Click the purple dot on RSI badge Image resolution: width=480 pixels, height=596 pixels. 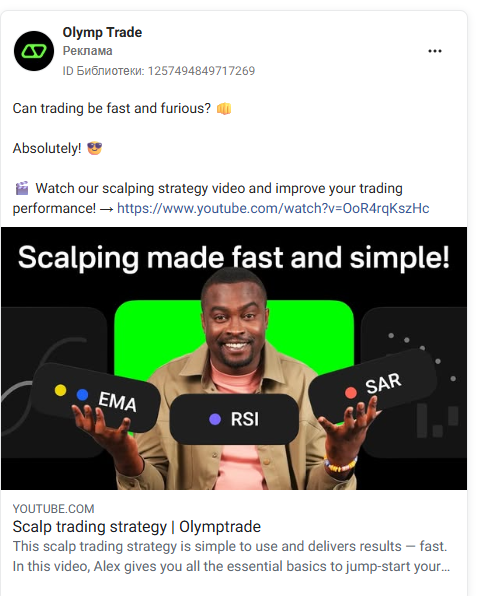tap(215, 419)
